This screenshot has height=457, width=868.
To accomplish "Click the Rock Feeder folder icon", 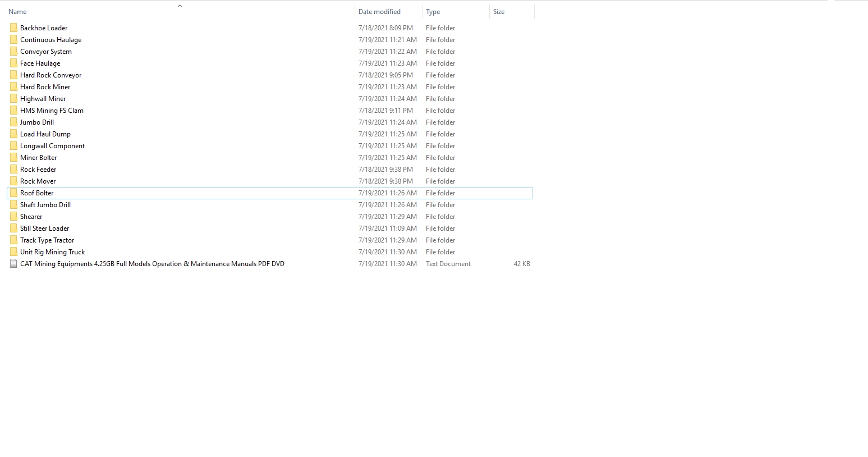I will click(13, 169).
